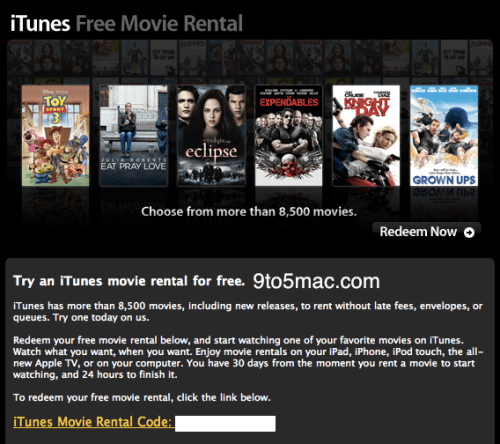Screen dimensions: 500x444
Task: Click 'Choose from more than 8,500 movies' caption
Action: tap(249, 212)
